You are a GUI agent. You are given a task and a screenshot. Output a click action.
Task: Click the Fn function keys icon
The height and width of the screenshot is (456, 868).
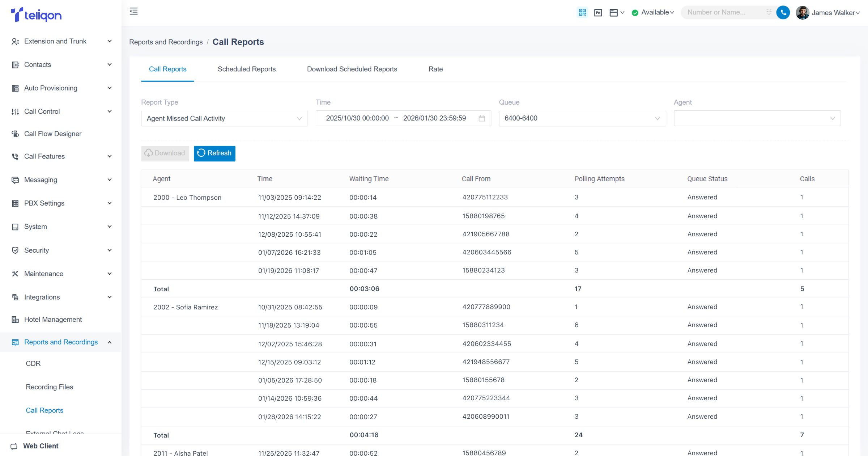pos(598,13)
